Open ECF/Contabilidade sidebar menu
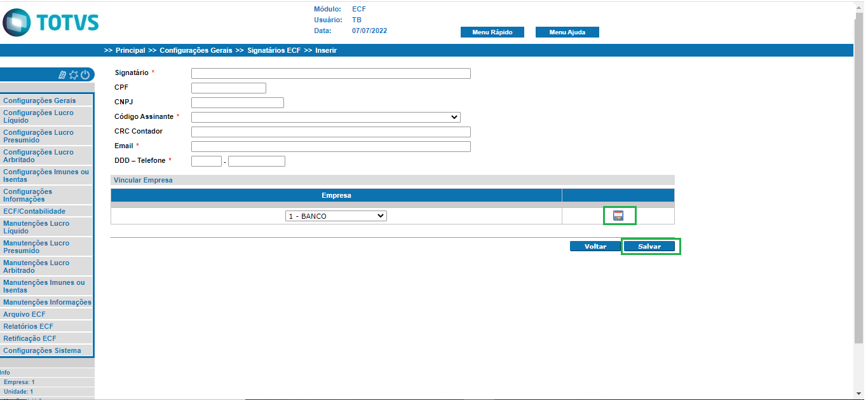 (47, 211)
